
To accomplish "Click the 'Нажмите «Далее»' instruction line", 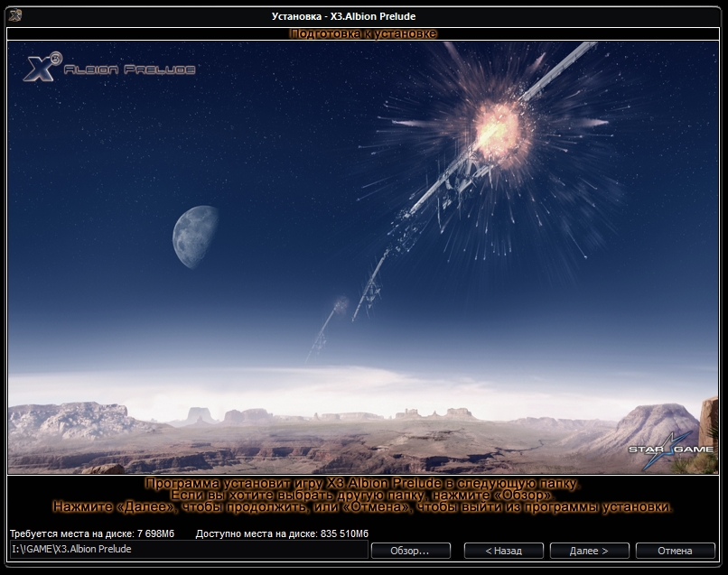I will click(363, 507).
